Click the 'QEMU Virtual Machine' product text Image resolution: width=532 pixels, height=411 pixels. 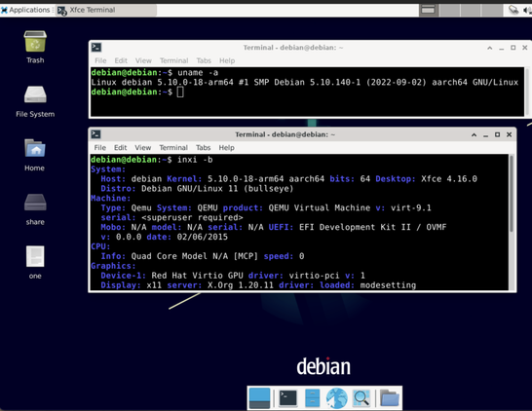tap(320, 207)
